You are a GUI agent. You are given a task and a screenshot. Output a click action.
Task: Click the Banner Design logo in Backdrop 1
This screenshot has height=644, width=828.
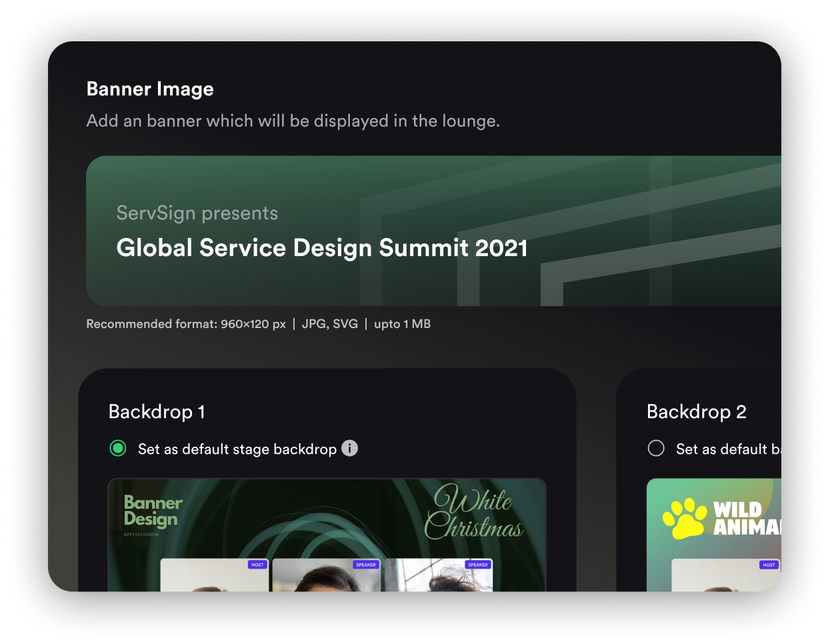tap(153, 512)
